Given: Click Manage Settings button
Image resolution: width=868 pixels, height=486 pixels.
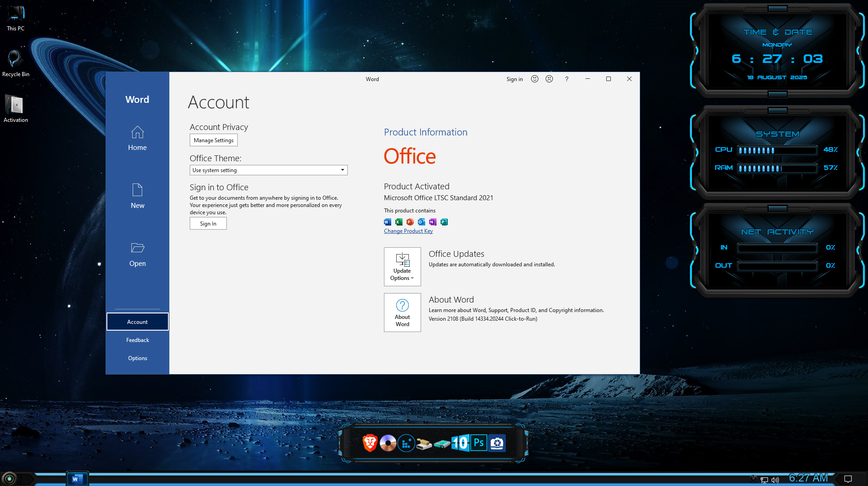Looking at the screenshot, I should [214, 140].
